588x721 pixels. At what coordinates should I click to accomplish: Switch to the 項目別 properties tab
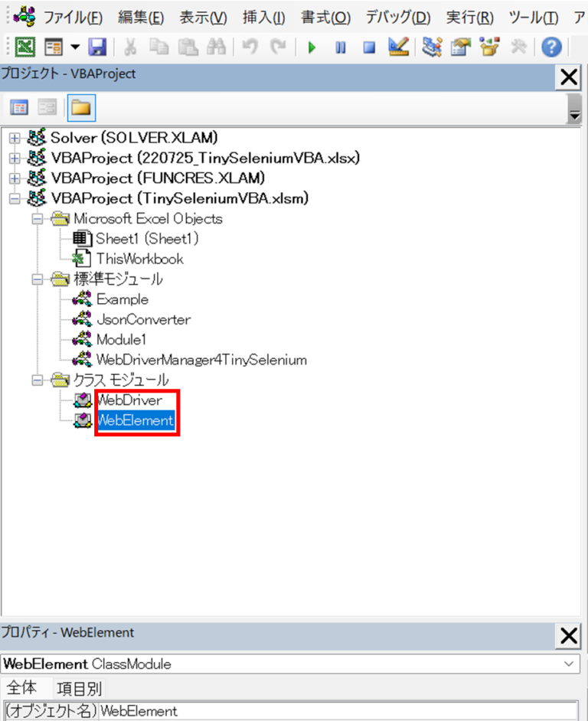pos(80,688)
